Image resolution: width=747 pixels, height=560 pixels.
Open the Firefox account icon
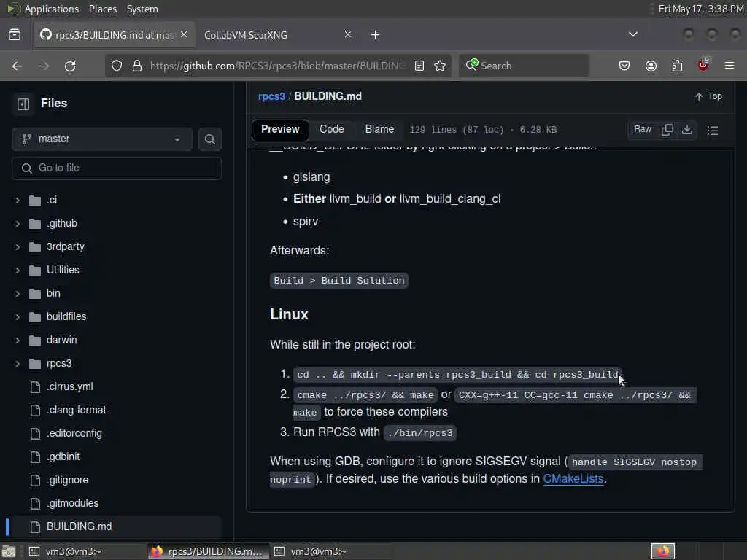click(651, 66)
